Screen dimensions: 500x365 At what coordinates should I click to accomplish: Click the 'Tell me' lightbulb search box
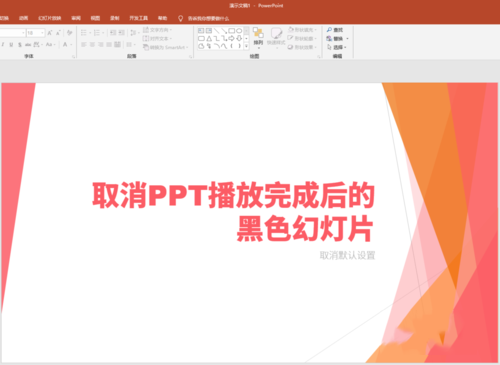(x=204, y=18)
